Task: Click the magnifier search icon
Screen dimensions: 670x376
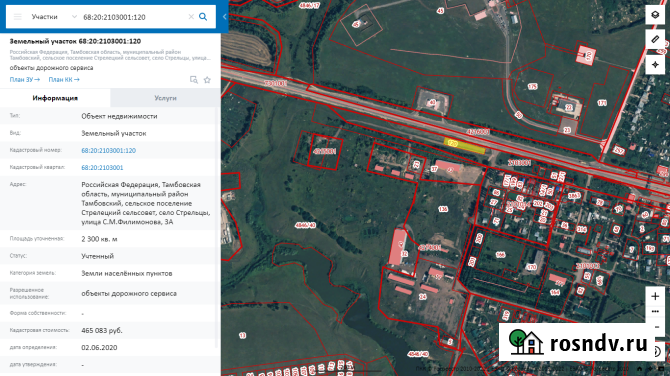Action: (203, 17)
